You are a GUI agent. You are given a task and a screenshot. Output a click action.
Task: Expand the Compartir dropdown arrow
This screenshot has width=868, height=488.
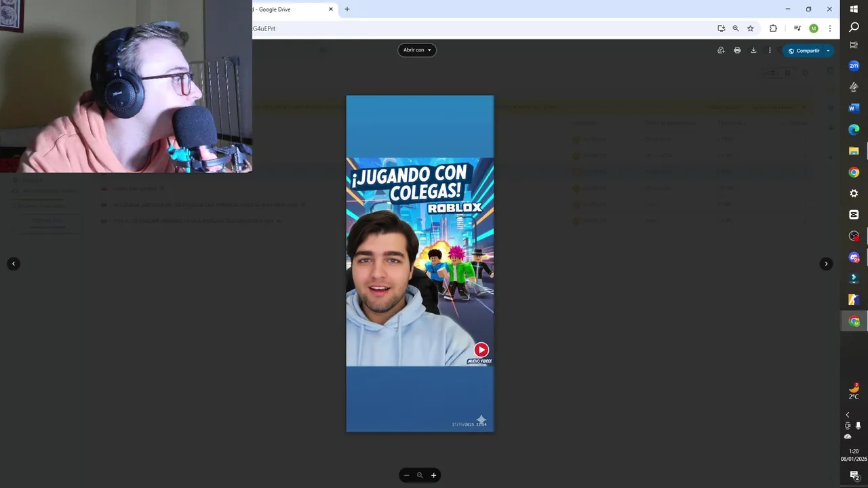click(828, 51)
